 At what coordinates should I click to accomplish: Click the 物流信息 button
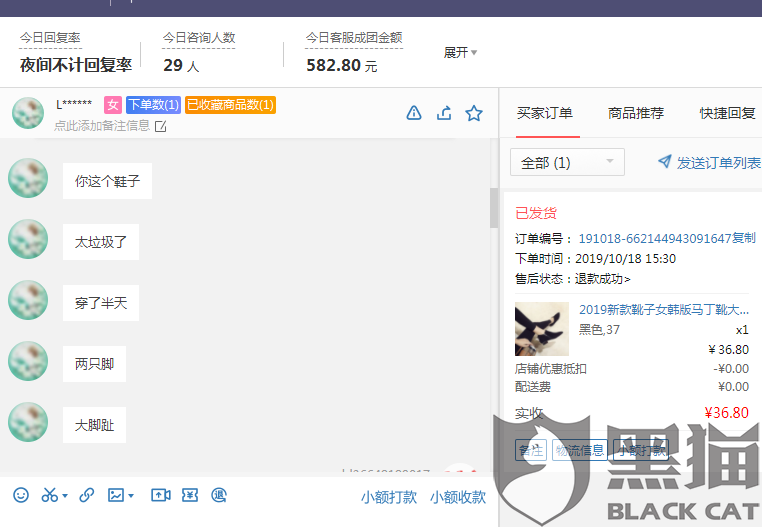tap(579, 450)
